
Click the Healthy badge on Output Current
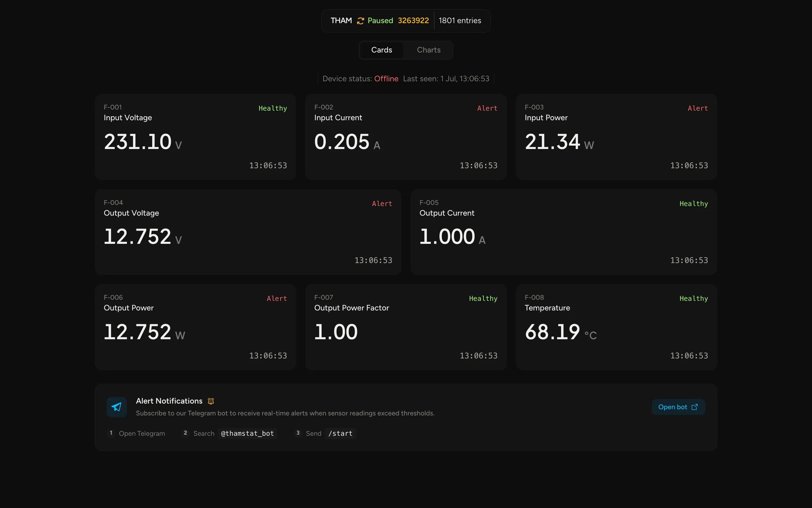pos(694,204)
